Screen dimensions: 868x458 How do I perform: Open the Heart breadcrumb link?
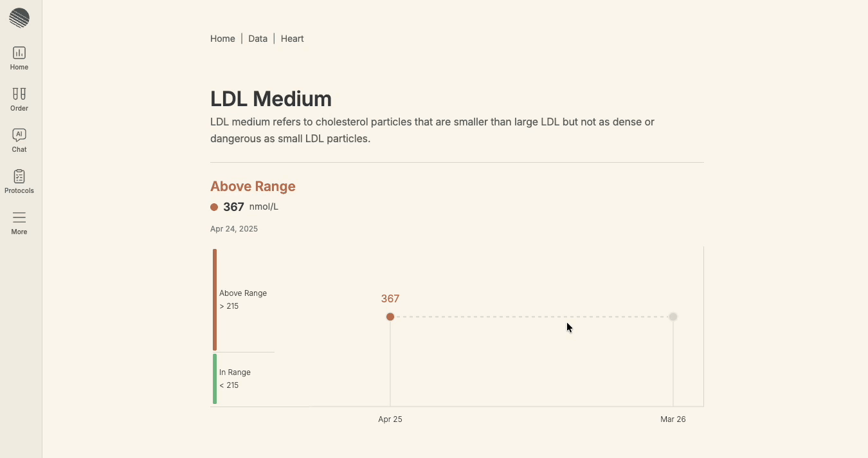292,39
